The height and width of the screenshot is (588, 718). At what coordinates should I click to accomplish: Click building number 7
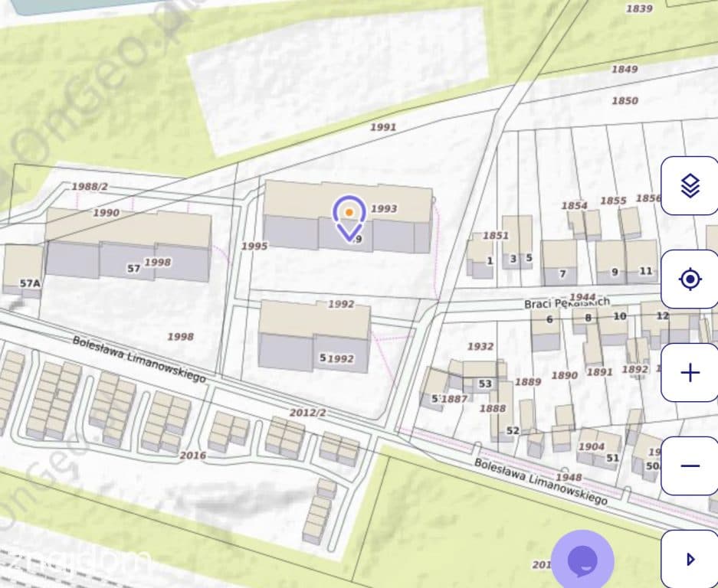coord(562,273)
